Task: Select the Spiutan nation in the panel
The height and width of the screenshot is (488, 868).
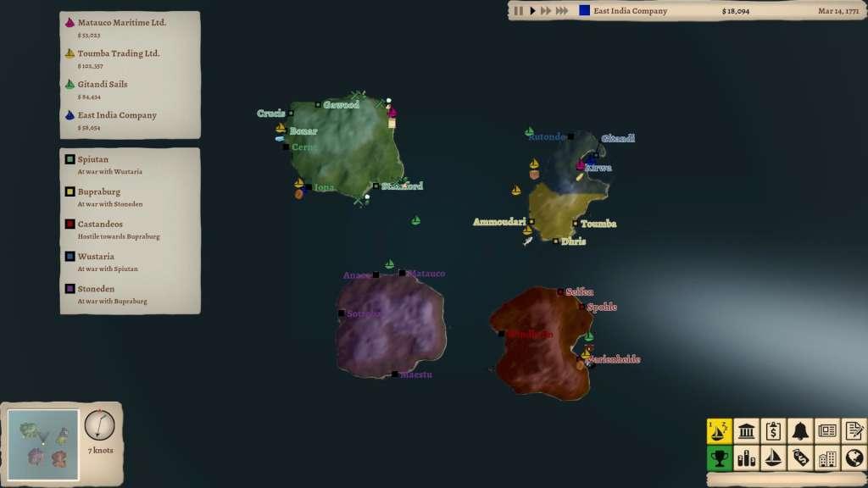Action: tap(93, 161)
